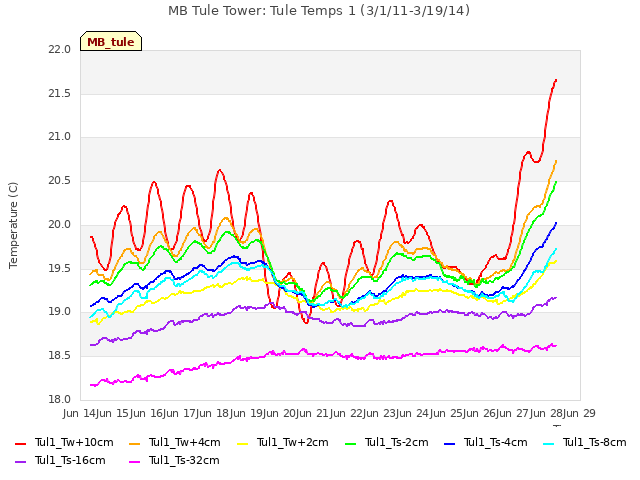Click the orange Tul1_Tw+4cm legend swatch
The width and height of the screenshot is (640, 480).
(134, 443)
